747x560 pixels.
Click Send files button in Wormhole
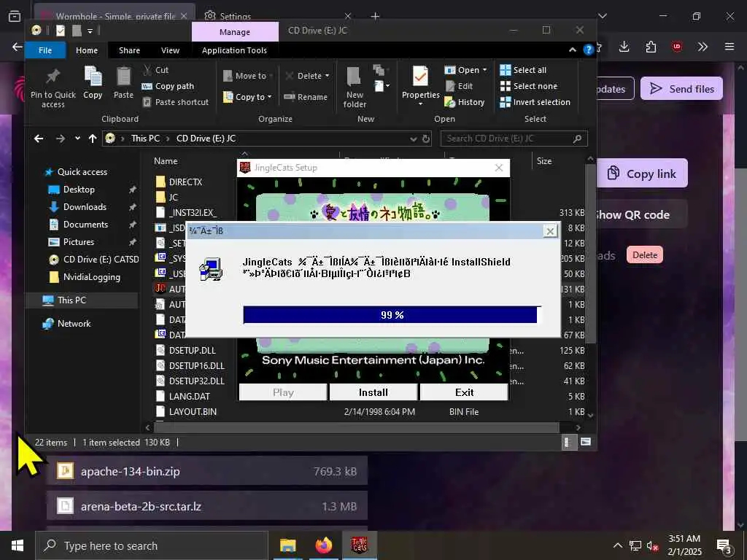point(681,88)
